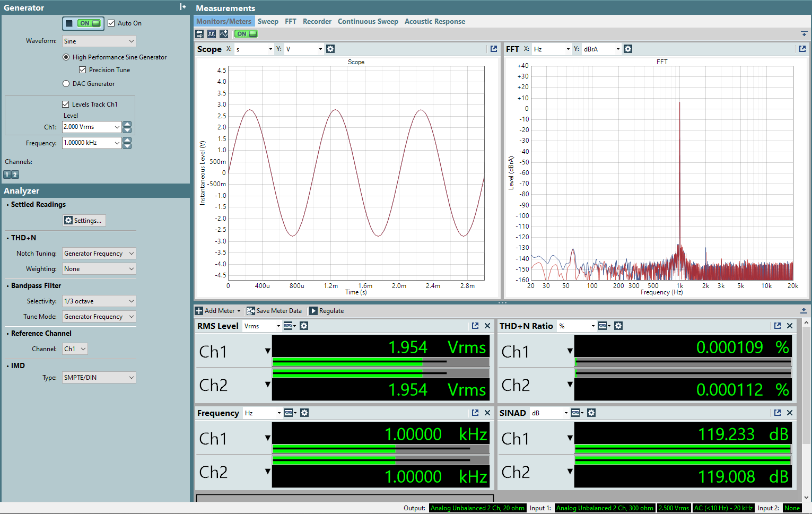Image resolution: width=812 pixels, height=514 pixels.
Task: Open the RMS Level meter settings gear
Action: [303, 326]
